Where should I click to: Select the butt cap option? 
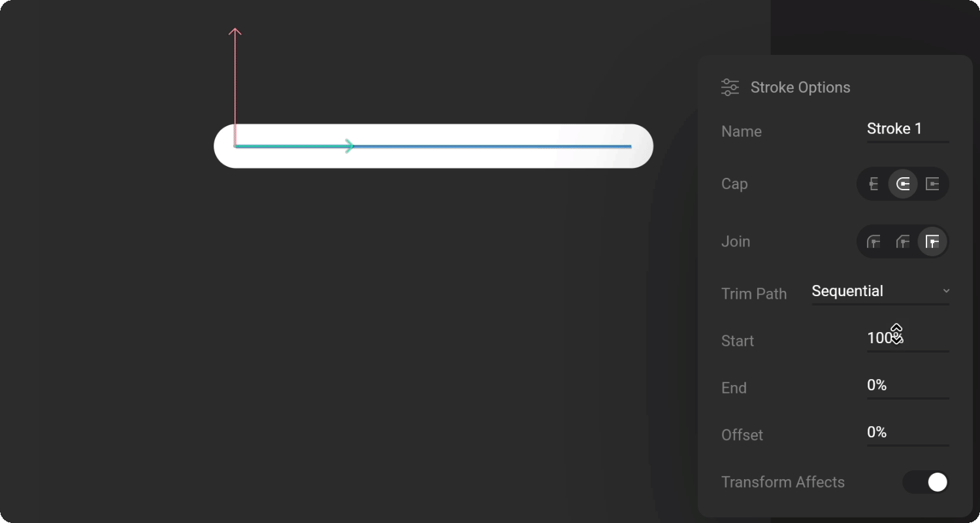874,184
